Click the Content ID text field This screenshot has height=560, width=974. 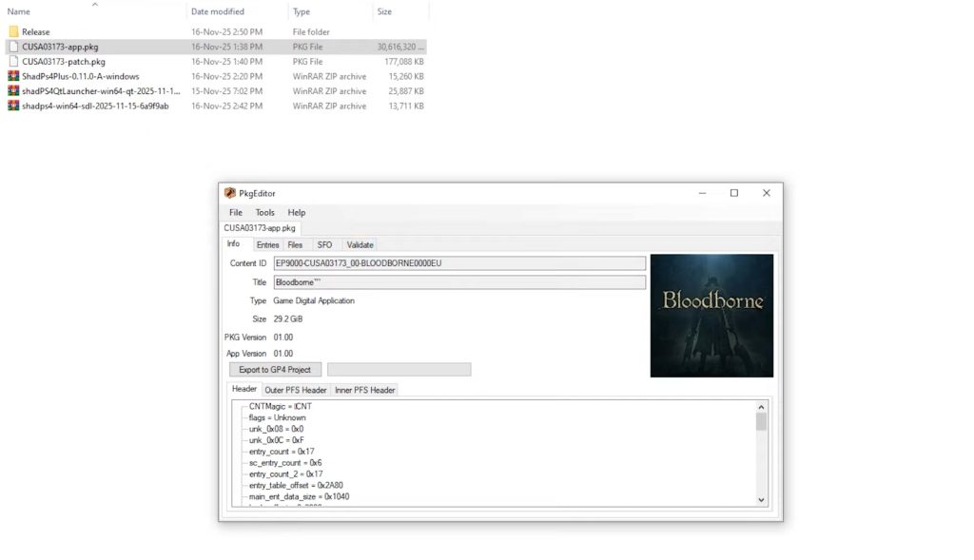coord(458,263)
